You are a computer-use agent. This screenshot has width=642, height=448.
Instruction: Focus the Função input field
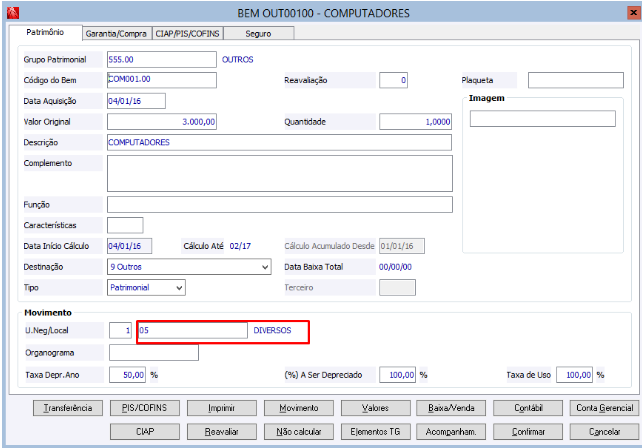click(x=280, y=204)
